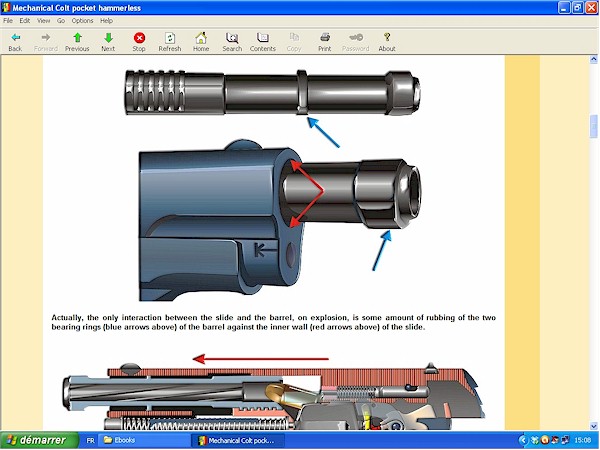Open the Options menu
The image size is (600, 450).
[x=82, y=21]
